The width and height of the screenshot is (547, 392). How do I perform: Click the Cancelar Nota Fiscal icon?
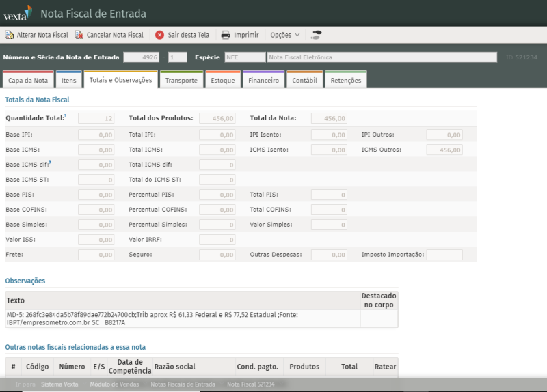79,35
